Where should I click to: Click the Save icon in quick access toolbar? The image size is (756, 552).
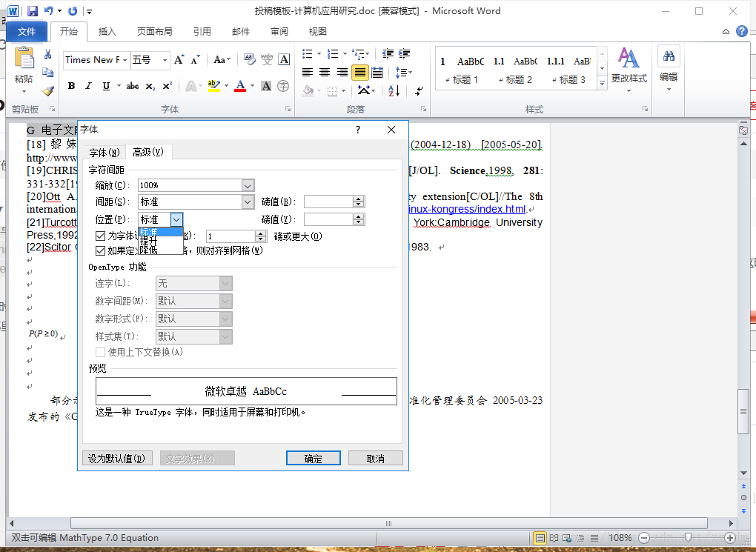[33, 11]
